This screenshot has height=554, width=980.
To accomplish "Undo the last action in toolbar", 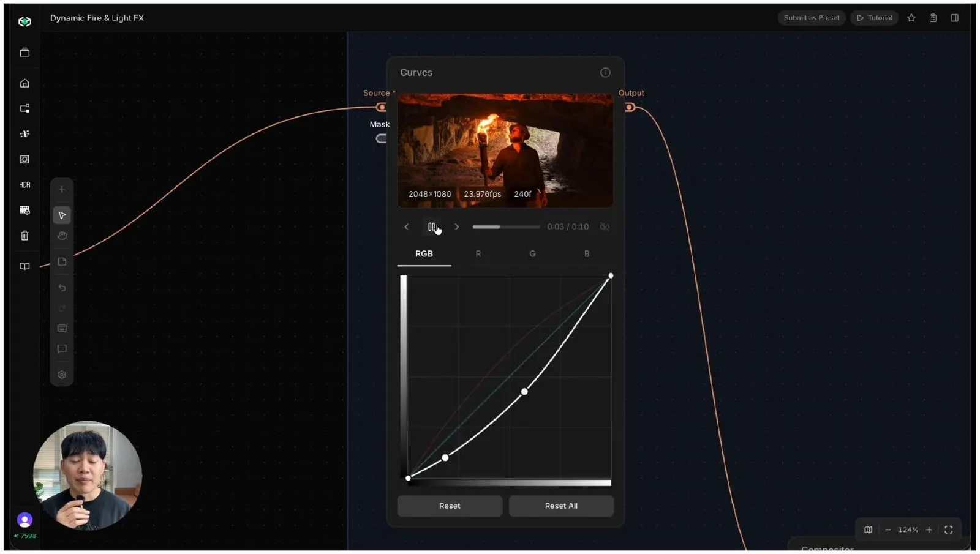I will 62,288.
